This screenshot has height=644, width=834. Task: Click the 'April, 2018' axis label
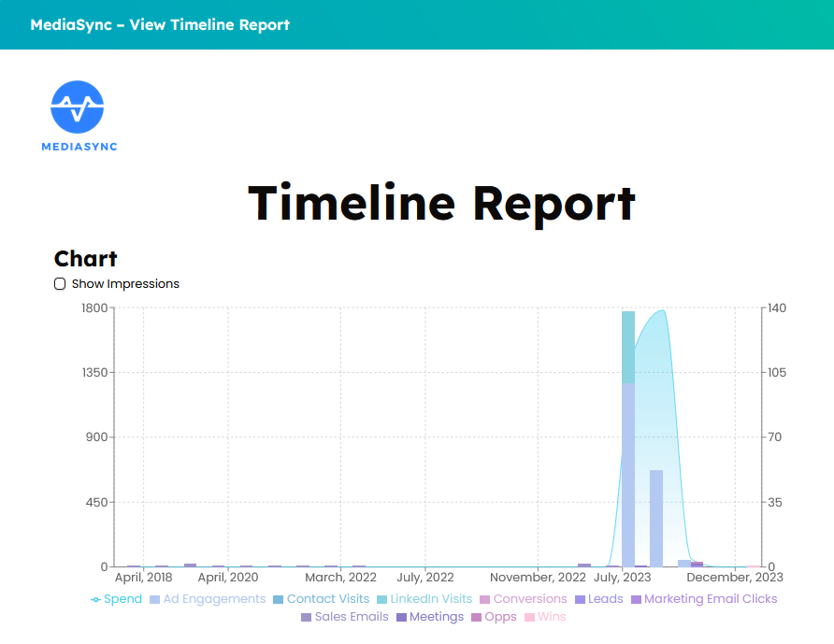click(144, 578)
